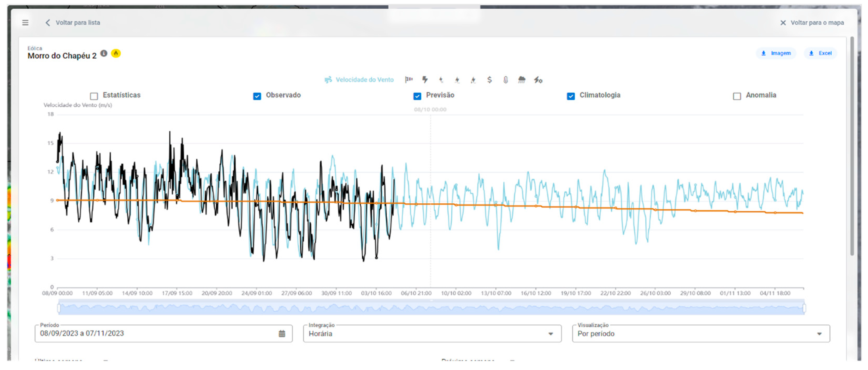Click Voltar para lista link
This screenshot has width=868, height=370.
[73, 23]
